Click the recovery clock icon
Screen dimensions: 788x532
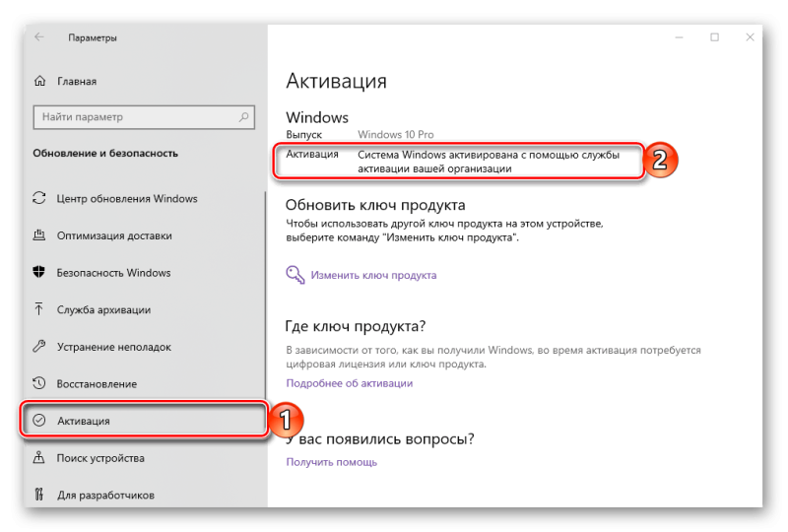point(39,383)
